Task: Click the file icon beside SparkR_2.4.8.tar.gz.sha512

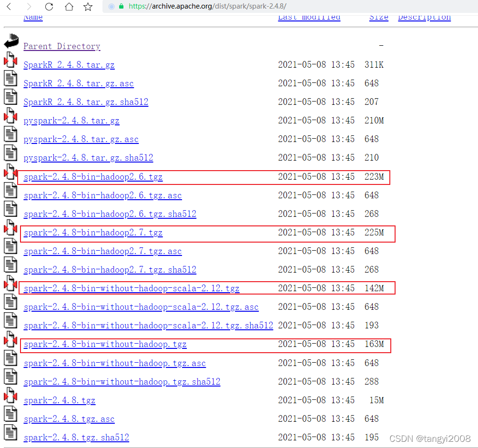Action: coord(10,97)
